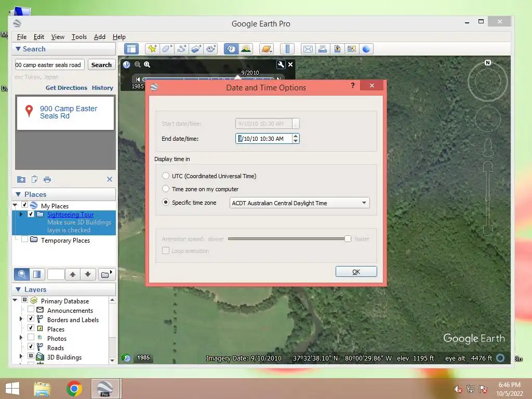Add an image overlay from the toolbar
The image size is (532, 399).
(x=196, y=49)
